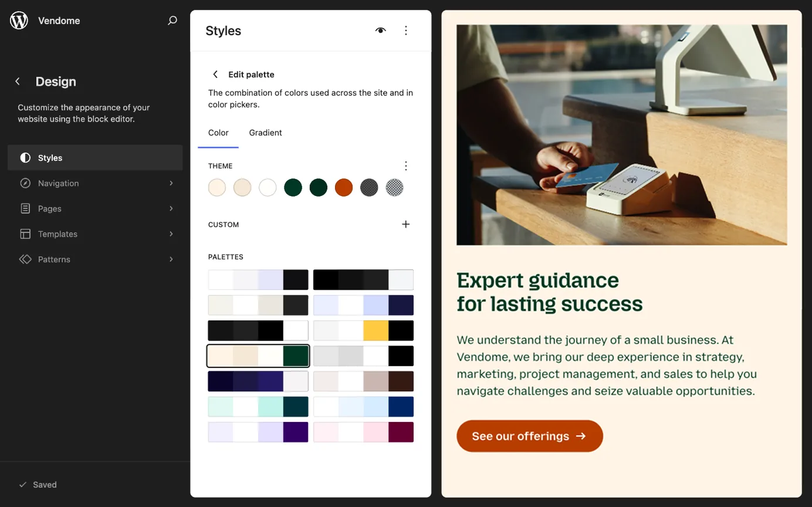This screenshot has height=507, width=812.
Task: Click the Design back chevron
Action: (17, 81)
